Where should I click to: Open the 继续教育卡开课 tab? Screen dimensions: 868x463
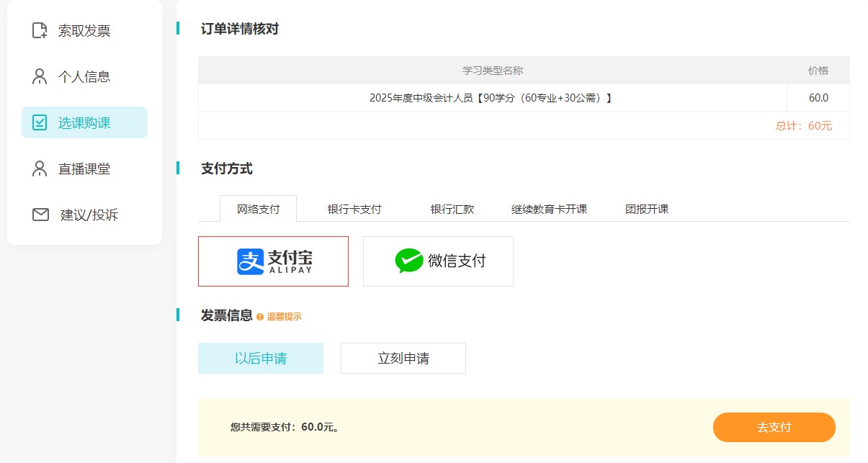[549, 208]
